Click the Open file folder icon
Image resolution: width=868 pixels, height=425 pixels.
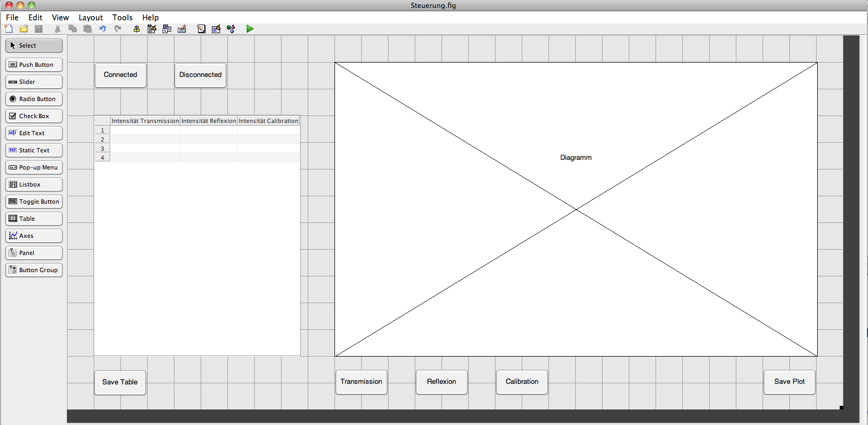point(24,29)
